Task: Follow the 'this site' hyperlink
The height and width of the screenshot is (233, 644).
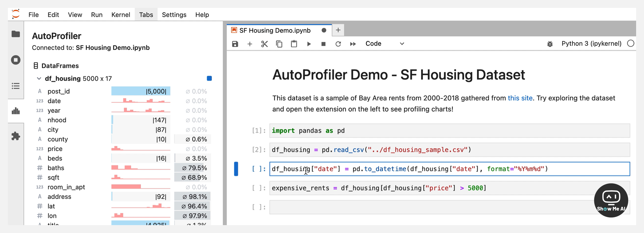Action: pos(520,98)
